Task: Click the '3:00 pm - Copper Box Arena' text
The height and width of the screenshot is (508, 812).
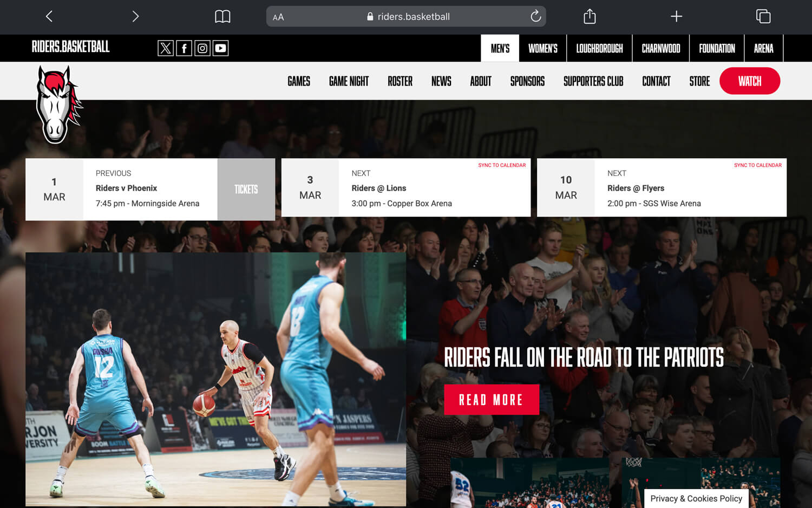Action: pos(402,204)
